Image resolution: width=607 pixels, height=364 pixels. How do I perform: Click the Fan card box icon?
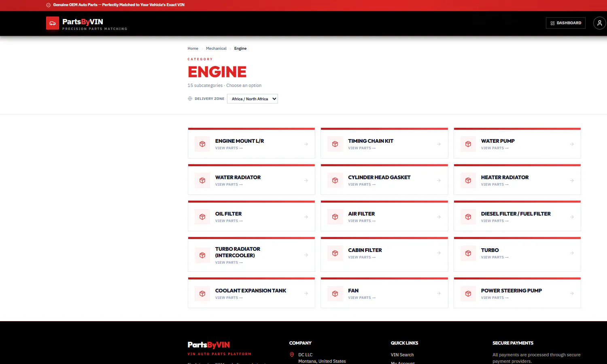tap(335, 294)
